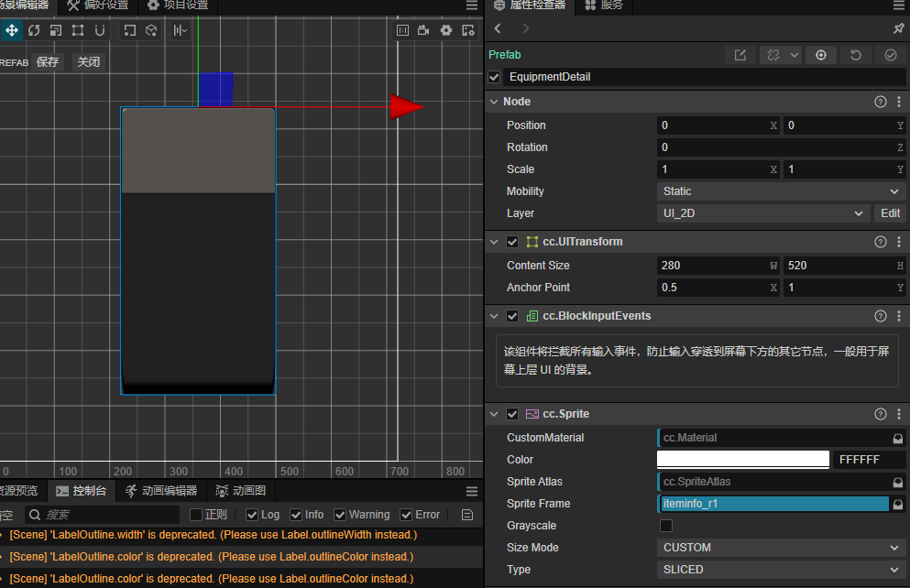Click the scene gear settings icon

tap(446, 30)
